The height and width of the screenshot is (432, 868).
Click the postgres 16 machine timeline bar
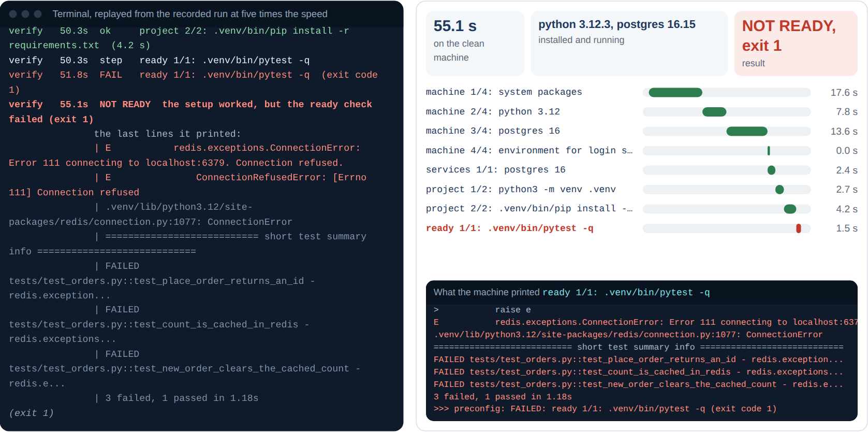click(747, 132)
